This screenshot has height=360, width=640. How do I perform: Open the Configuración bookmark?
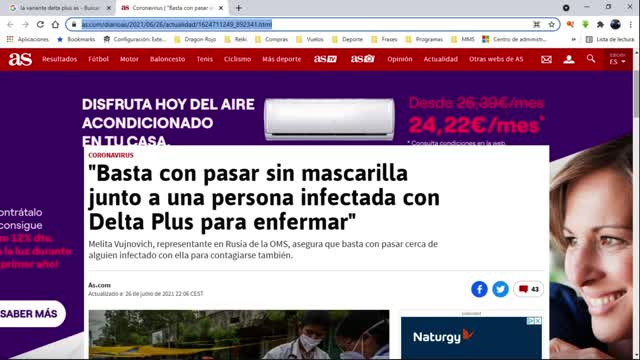(x=135, y=39)
